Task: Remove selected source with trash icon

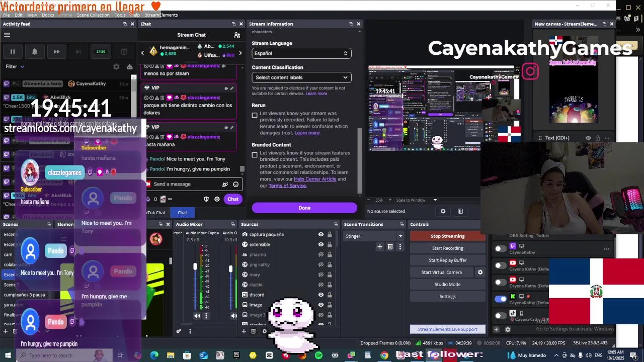Action: [253, 331]
